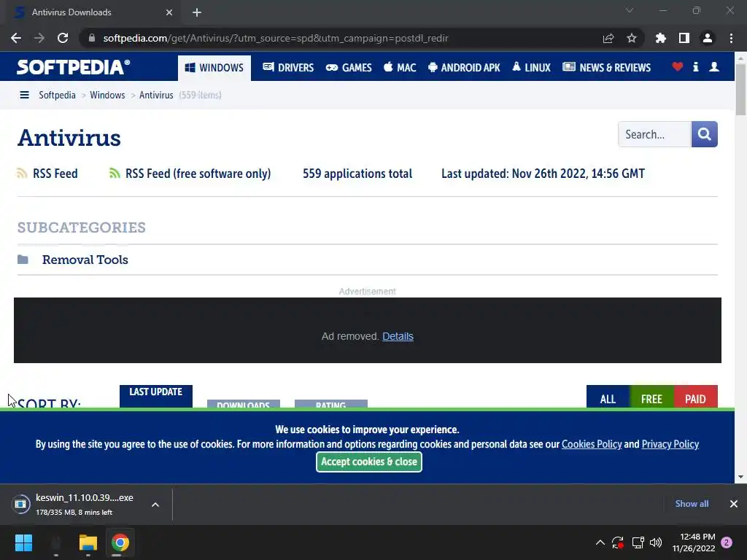Close the downloads bar
This screenshot has width=747, height=560.
coord(734,504)
